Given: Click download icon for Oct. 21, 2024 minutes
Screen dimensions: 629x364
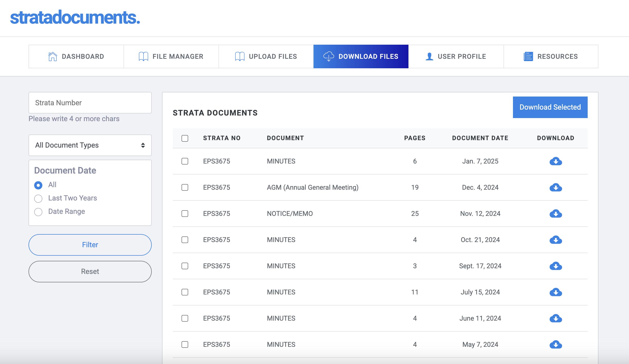Looking at the screenshot, I should point(556,240).
